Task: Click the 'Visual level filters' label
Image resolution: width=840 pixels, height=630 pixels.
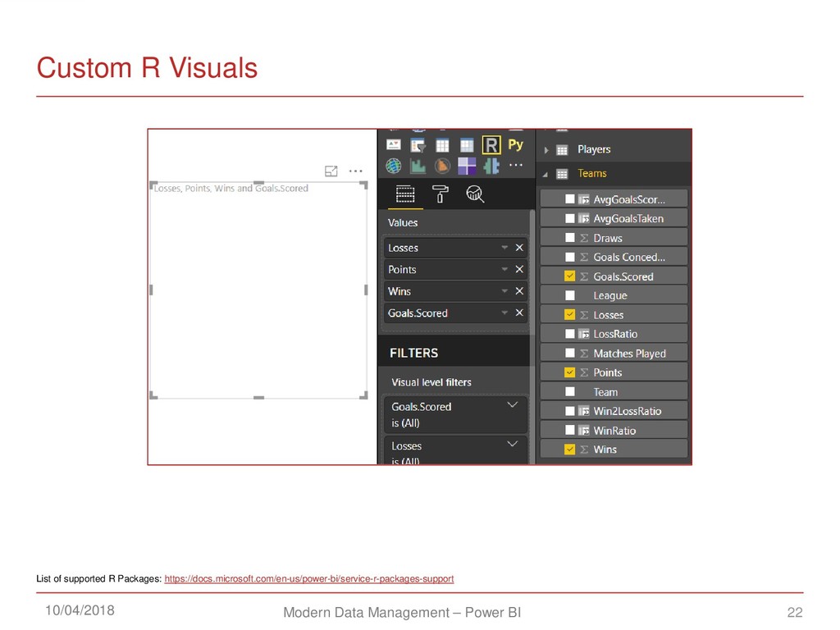Action: pos(431,382)
